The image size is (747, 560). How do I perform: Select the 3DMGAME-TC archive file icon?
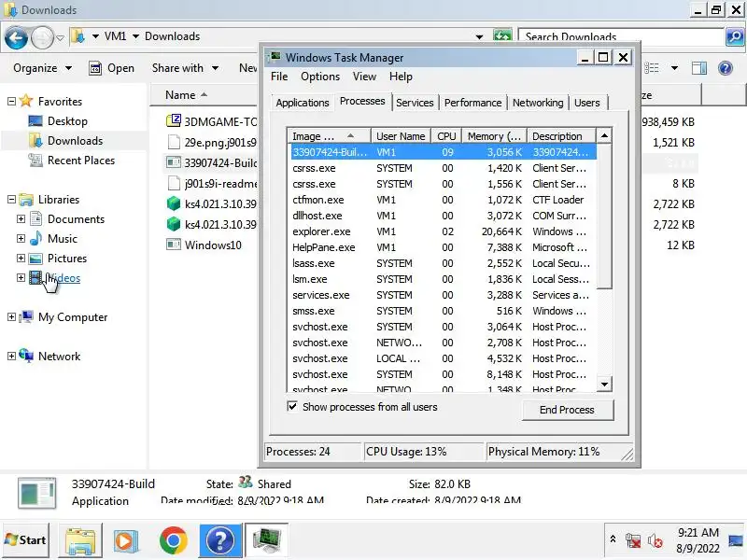174,121
